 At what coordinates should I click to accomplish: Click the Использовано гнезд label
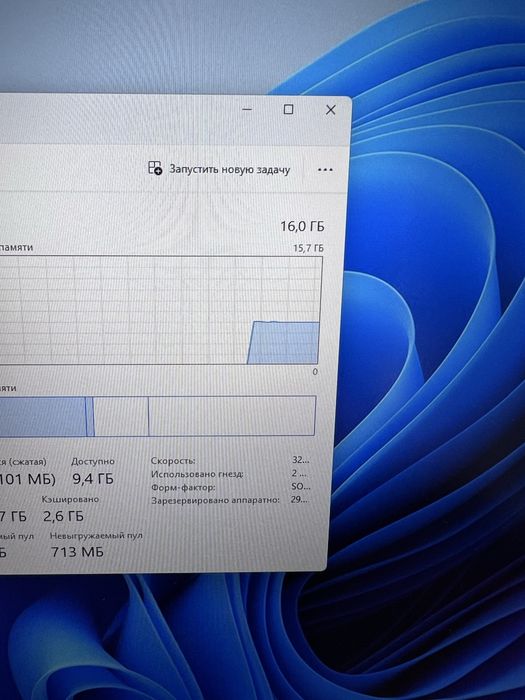197,474
